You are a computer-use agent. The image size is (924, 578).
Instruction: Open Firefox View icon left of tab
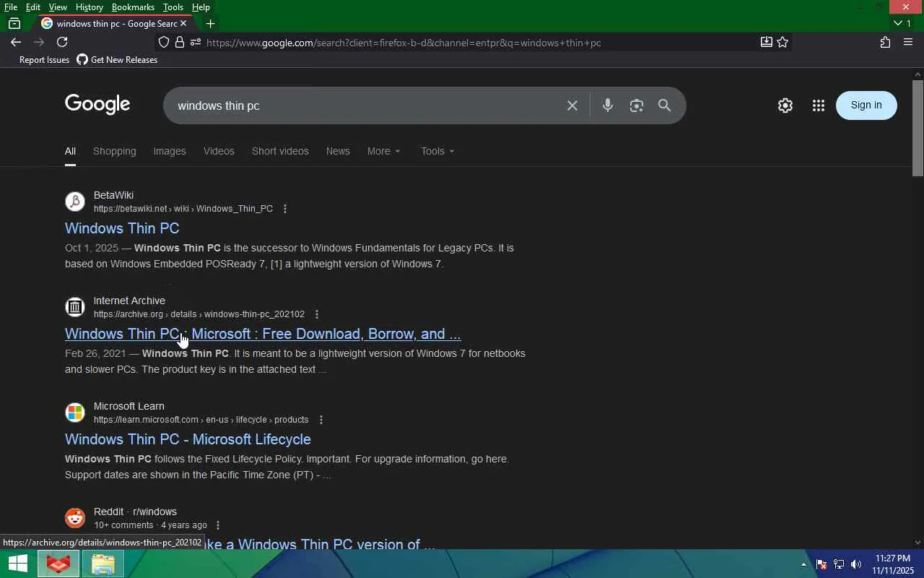(x=14, y=24)
